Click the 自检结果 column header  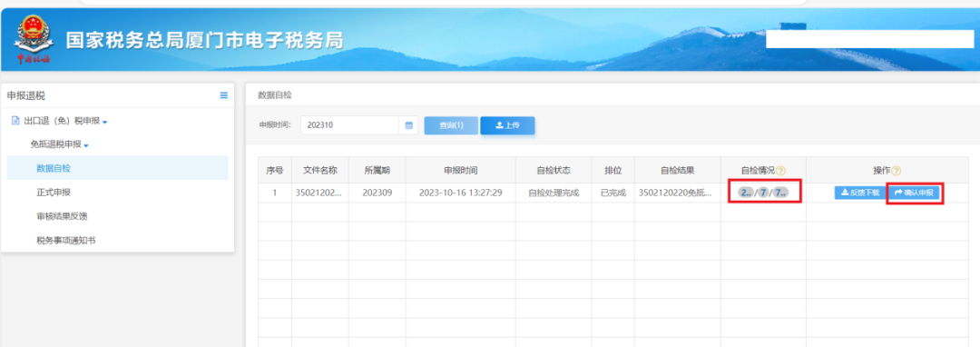coord(678,170)
